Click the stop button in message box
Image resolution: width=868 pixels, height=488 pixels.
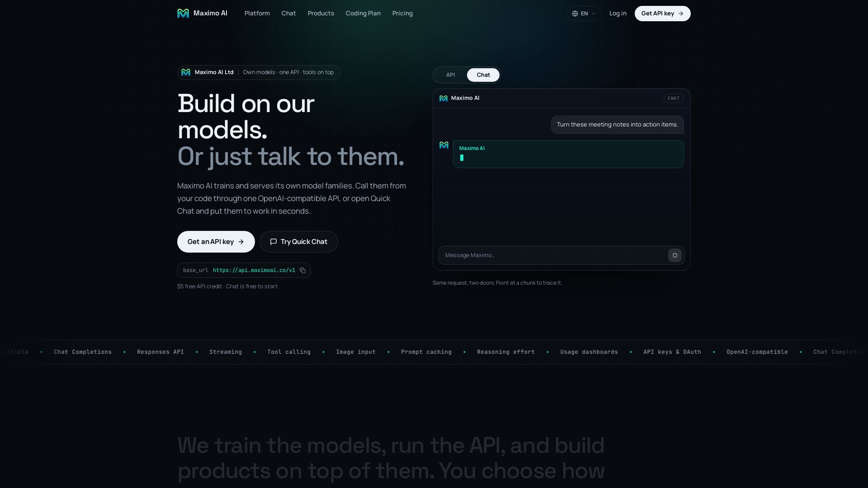[675, 255]
